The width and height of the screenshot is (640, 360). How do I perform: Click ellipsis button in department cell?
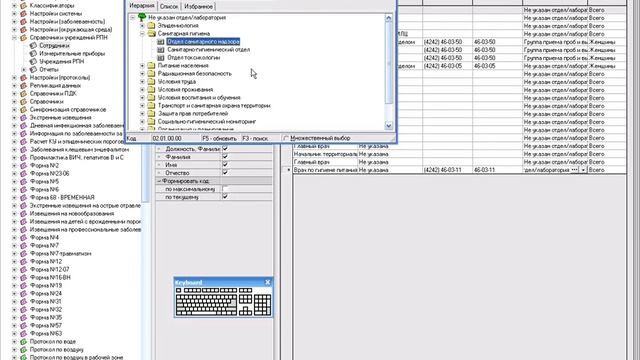[575, 170]
